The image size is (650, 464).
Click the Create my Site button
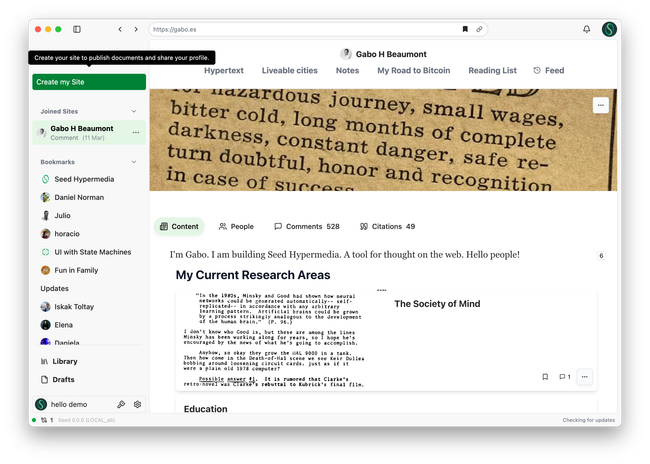(89, 82)
